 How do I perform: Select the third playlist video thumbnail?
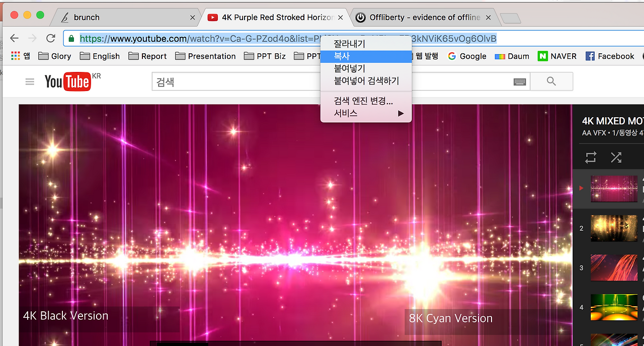click(614, 268)
